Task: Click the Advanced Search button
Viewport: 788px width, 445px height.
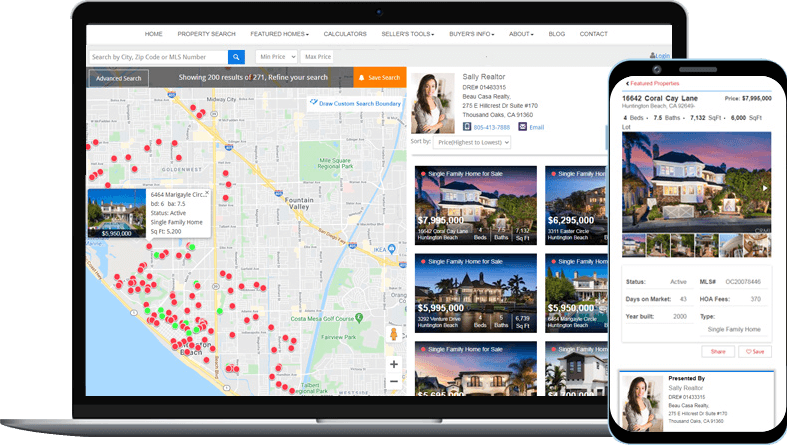Action: point(118,78)
